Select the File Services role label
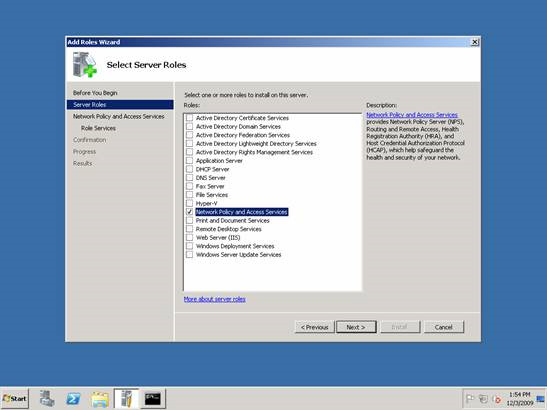The height and width of the screenshot is (410, 547). tap(212, 195)
